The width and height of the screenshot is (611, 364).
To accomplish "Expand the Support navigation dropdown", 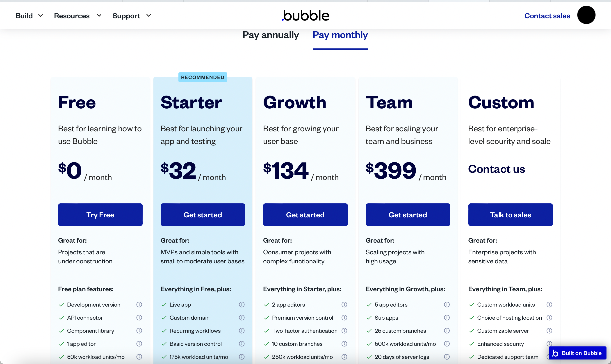I will (x=132, y=16).
